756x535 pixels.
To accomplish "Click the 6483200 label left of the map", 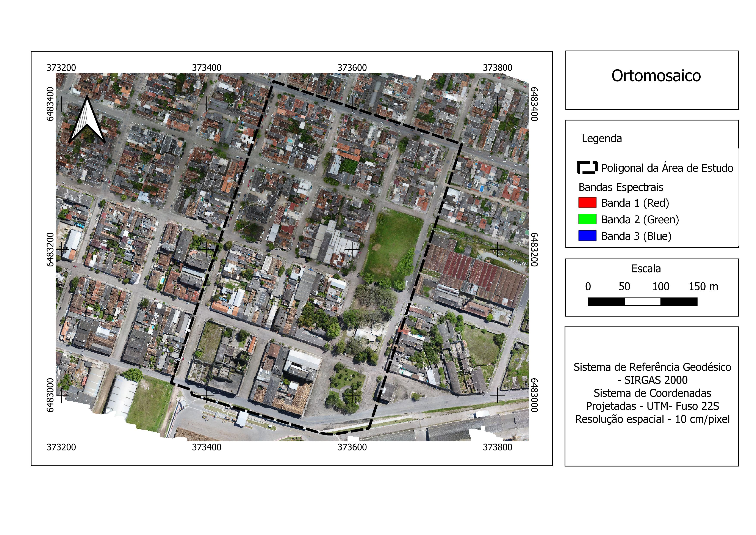I will coord(50,250).
